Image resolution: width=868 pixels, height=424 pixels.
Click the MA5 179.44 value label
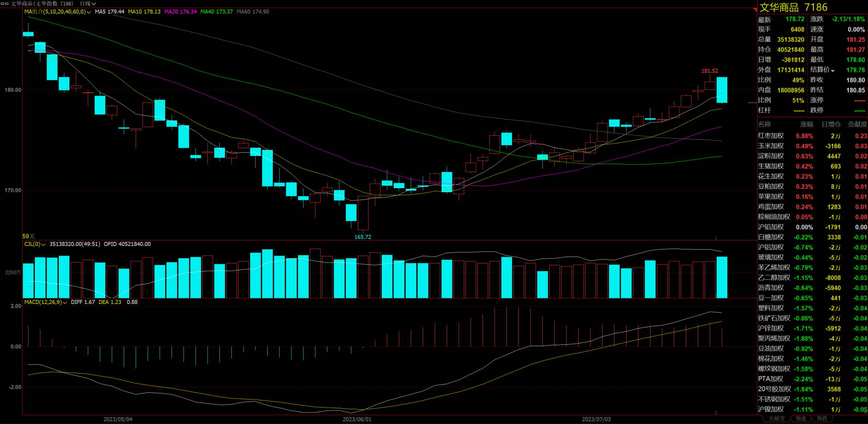pos(109,12)
